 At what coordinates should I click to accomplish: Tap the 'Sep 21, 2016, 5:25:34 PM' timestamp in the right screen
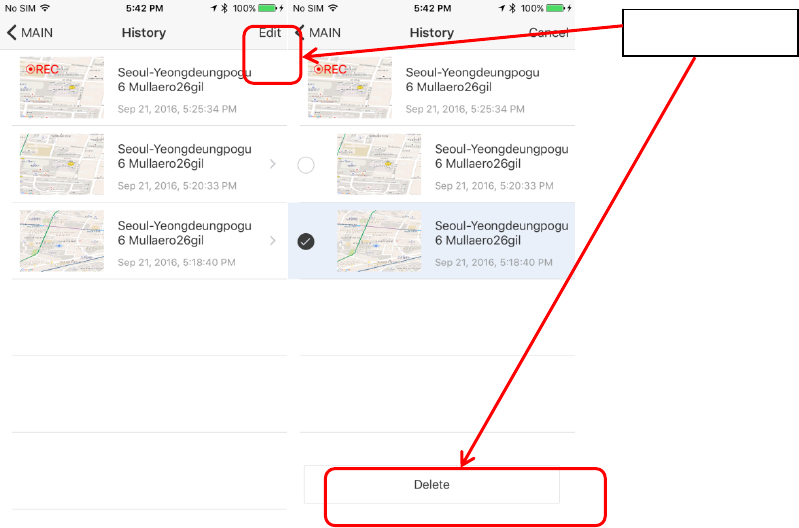click(465, 109)
